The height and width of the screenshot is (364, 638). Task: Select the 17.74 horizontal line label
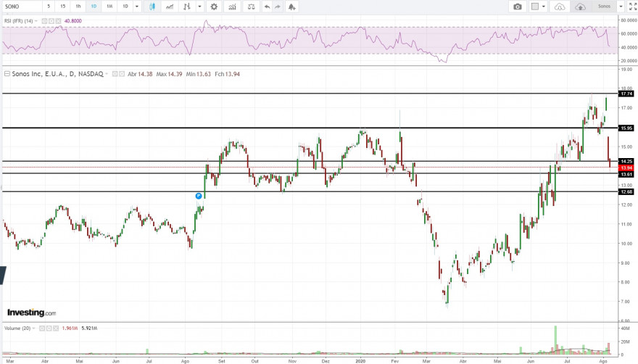(626, 94)
